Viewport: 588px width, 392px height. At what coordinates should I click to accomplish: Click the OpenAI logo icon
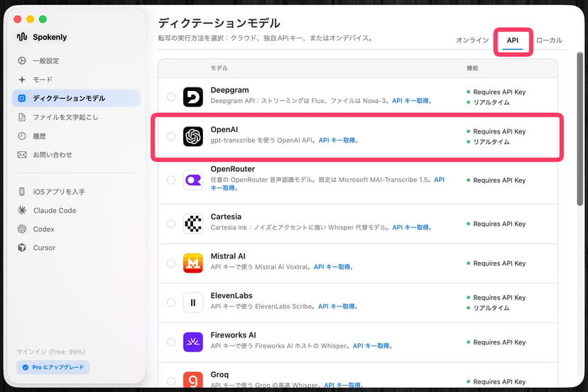tap(193, 136)
